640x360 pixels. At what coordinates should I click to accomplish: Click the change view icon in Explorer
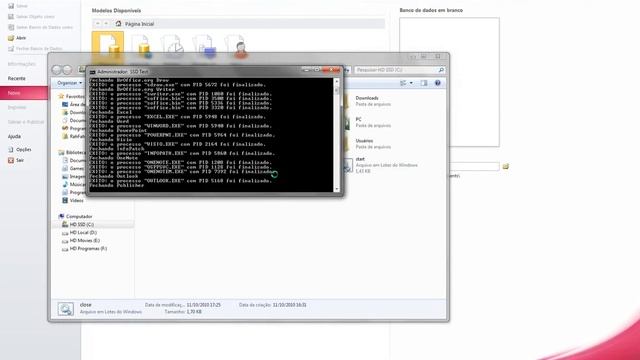coord(403,83)
